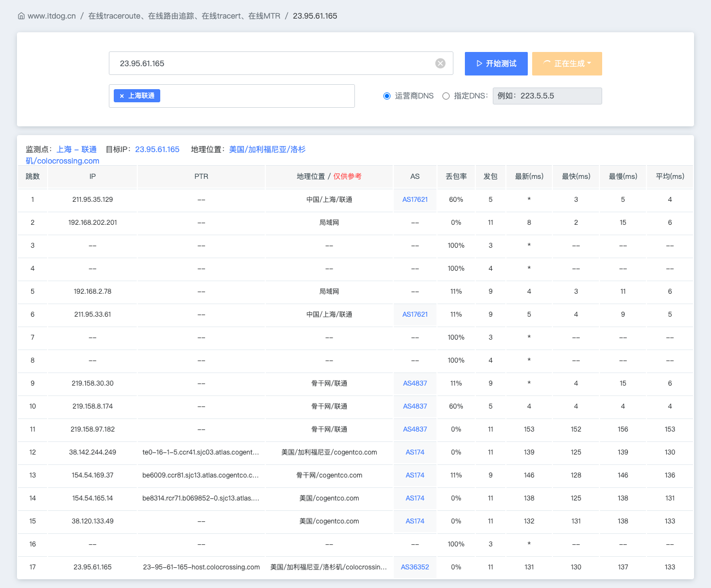711x588 pixels.
Task: Open the 在线traceroute breadcrumb link
Action: [184, 16]
